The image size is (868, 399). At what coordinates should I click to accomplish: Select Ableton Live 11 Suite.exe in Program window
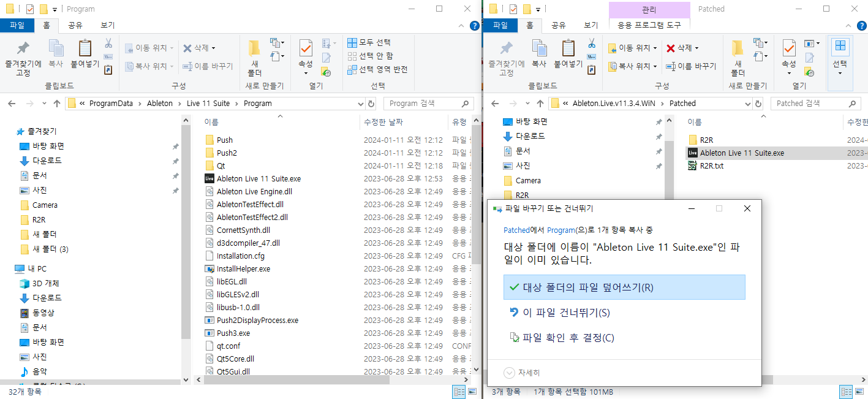tap(259, 178)
